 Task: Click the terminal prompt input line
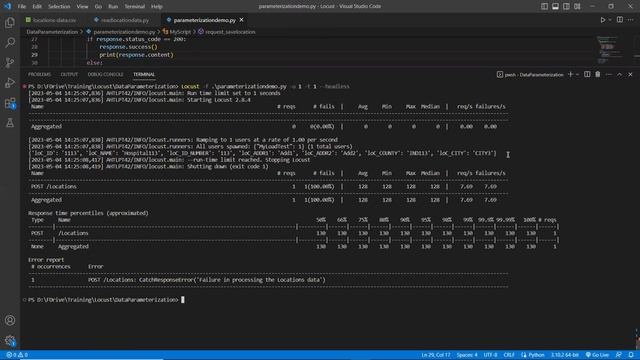(x=106, y=300)
